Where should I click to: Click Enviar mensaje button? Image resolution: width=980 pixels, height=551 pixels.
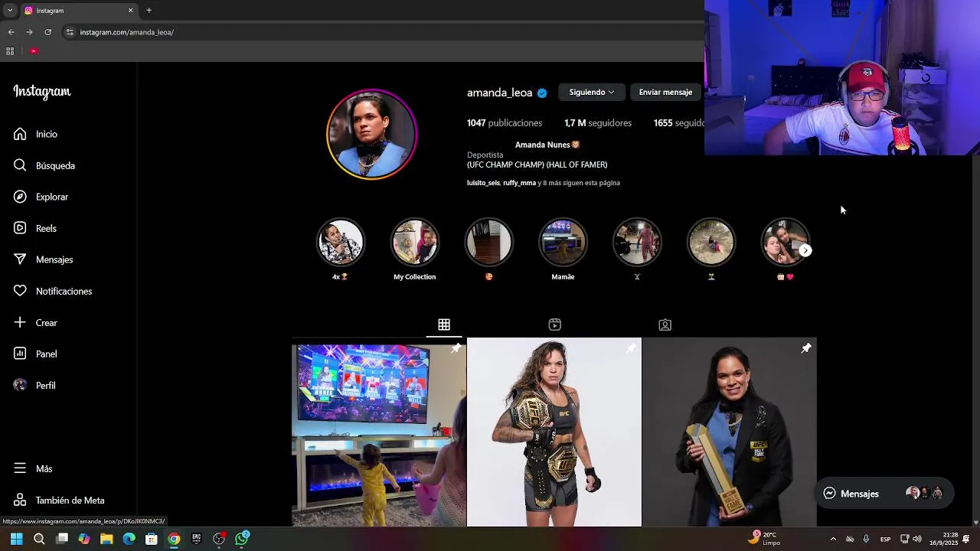click(x=665, y=92)
